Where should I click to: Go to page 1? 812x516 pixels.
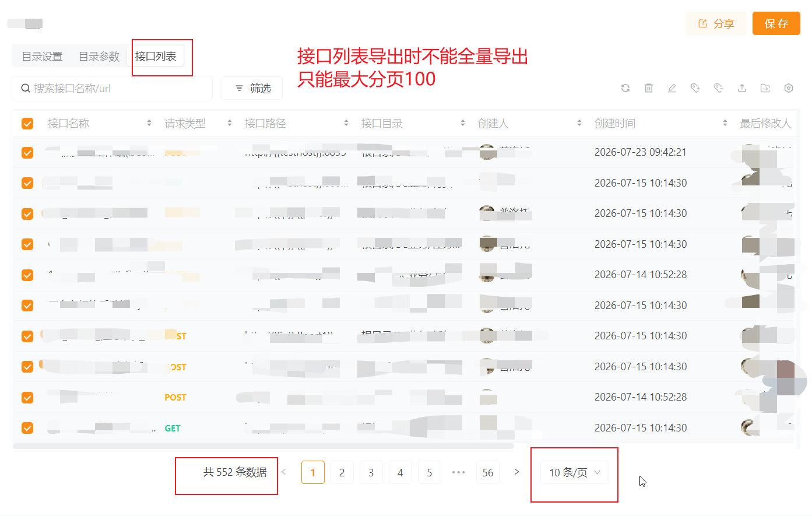pyautogui.click(x=313, y=472)
